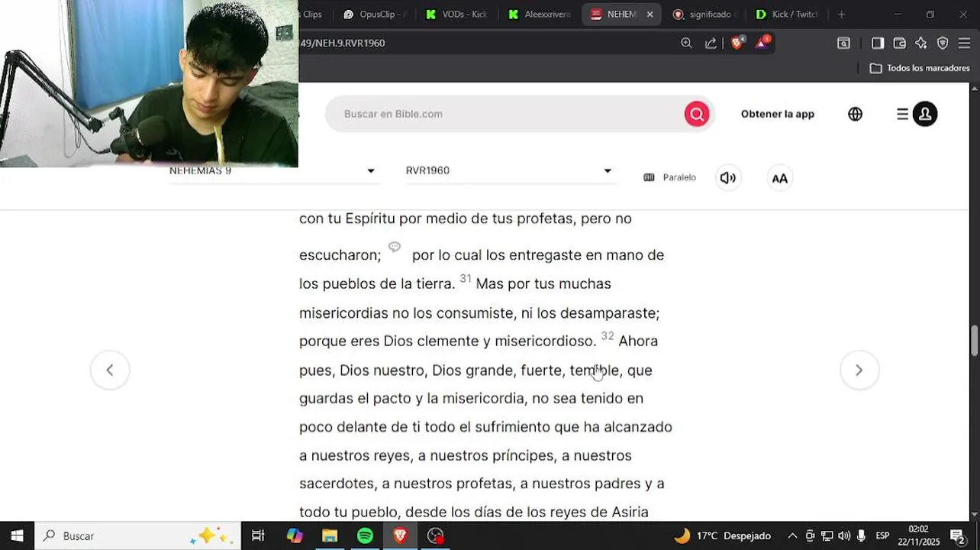The image size is (980, 550).
Task: Open the Leo AI sparkle icon
Action: coord(921,43)
